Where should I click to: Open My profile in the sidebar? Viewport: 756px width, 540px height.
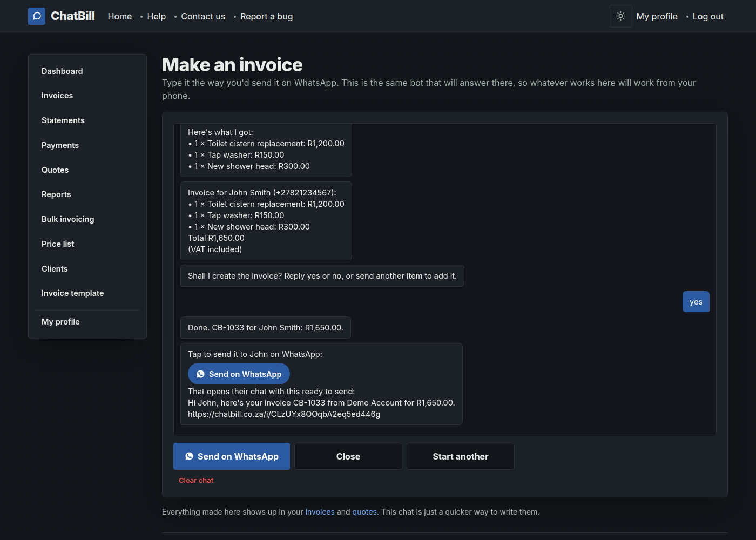87,322
